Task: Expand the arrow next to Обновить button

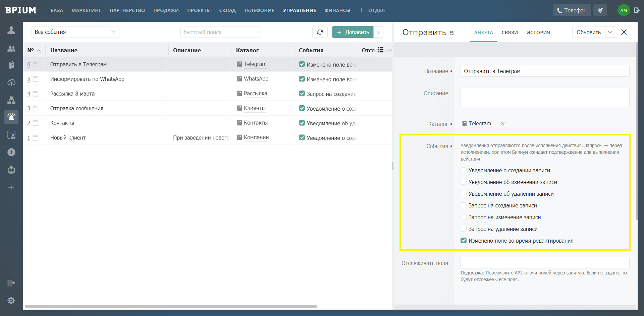Action: [x=610, y=32]
